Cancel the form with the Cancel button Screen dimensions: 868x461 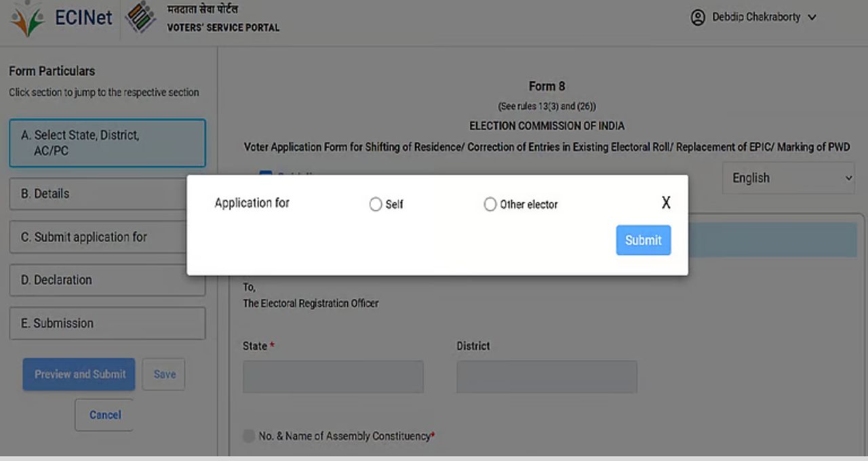pyautogui.click(x=105, y=415)
